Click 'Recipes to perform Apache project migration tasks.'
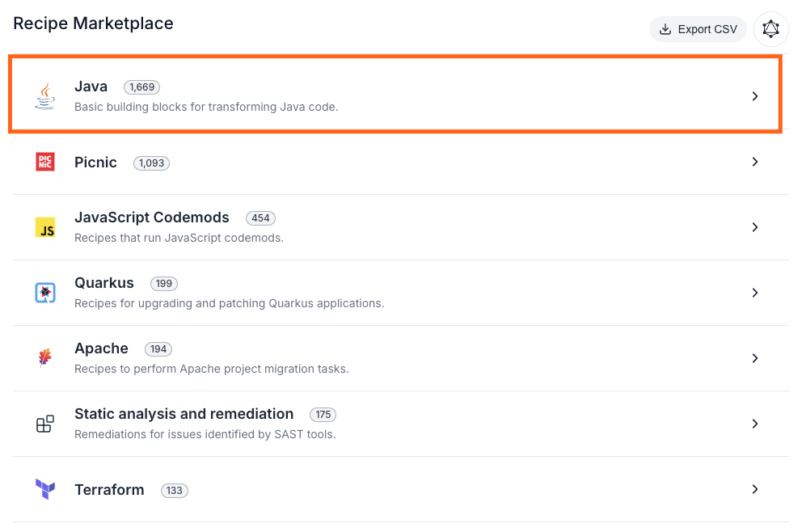802x532 pixels. click(x=212, y=369)
